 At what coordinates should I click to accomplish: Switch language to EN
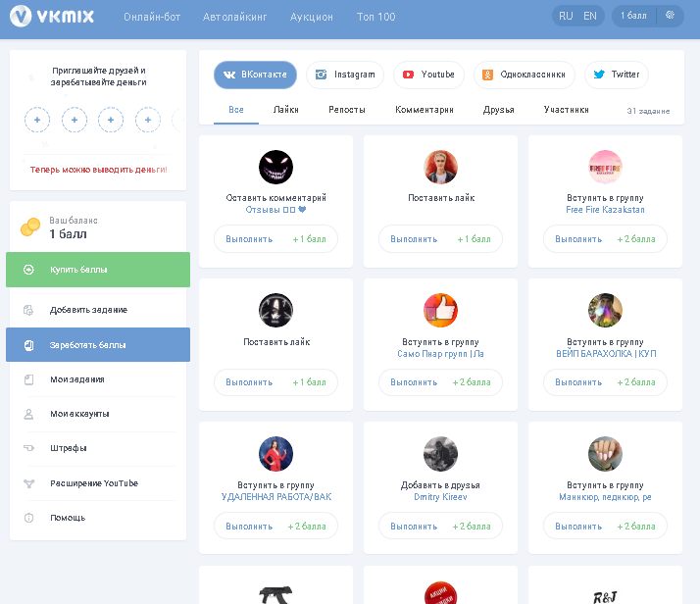(x=590, y=16)
